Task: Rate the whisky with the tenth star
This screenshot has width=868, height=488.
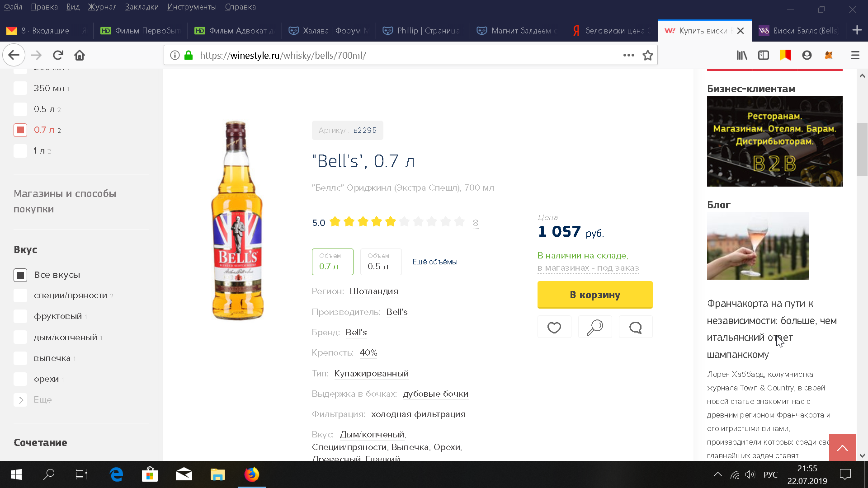Action: (x=459, y=221)
